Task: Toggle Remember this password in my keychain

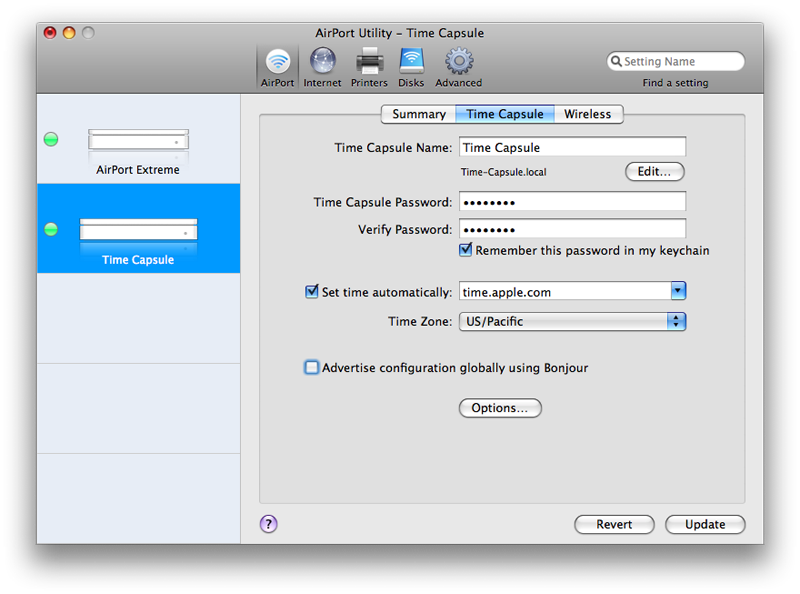Action: coord(465,250)
